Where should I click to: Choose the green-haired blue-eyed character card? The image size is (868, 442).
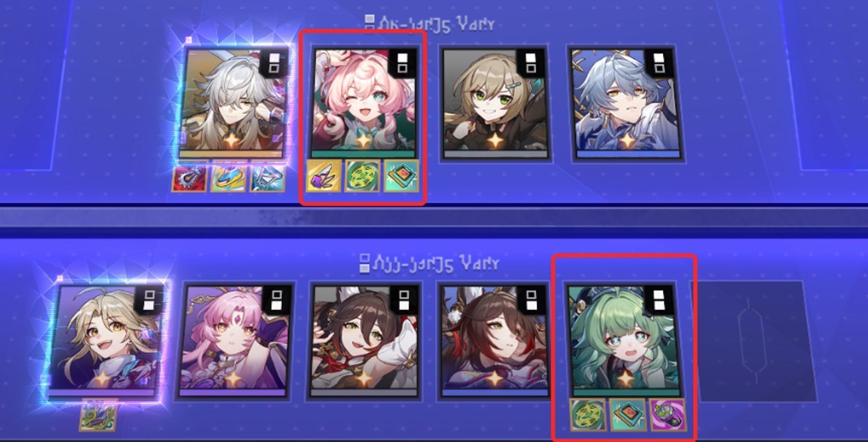624,340
